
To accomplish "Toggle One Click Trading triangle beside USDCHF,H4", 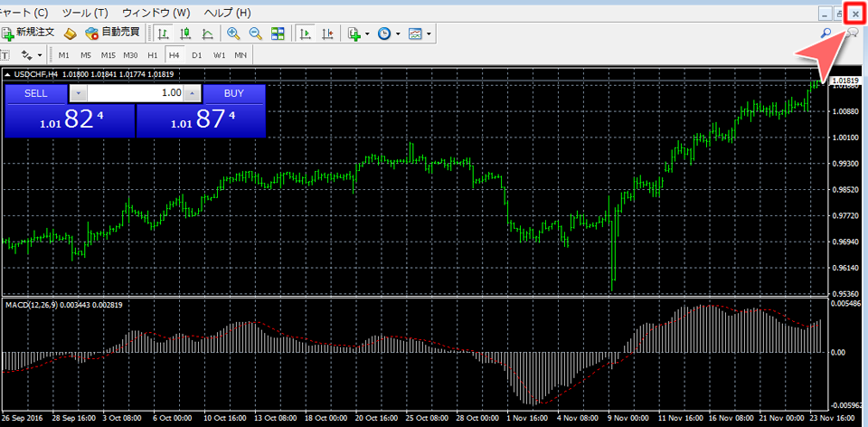I will [x=8, y=74].
